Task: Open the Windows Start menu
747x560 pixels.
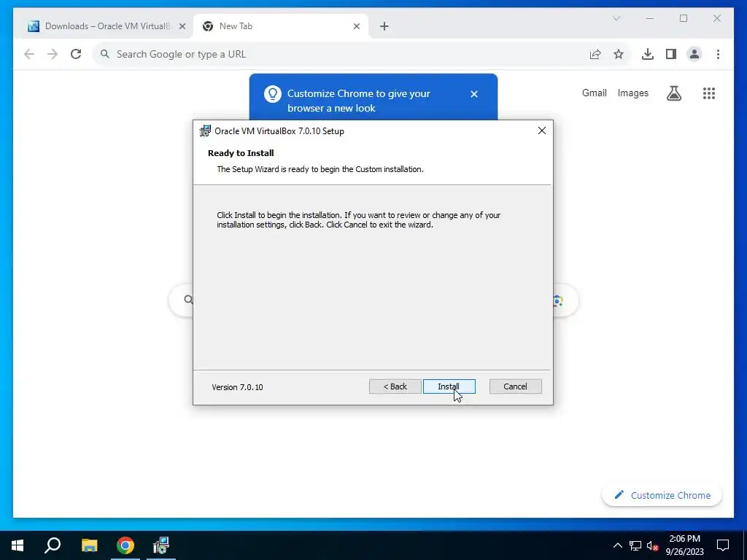Action: pos(18,545)
